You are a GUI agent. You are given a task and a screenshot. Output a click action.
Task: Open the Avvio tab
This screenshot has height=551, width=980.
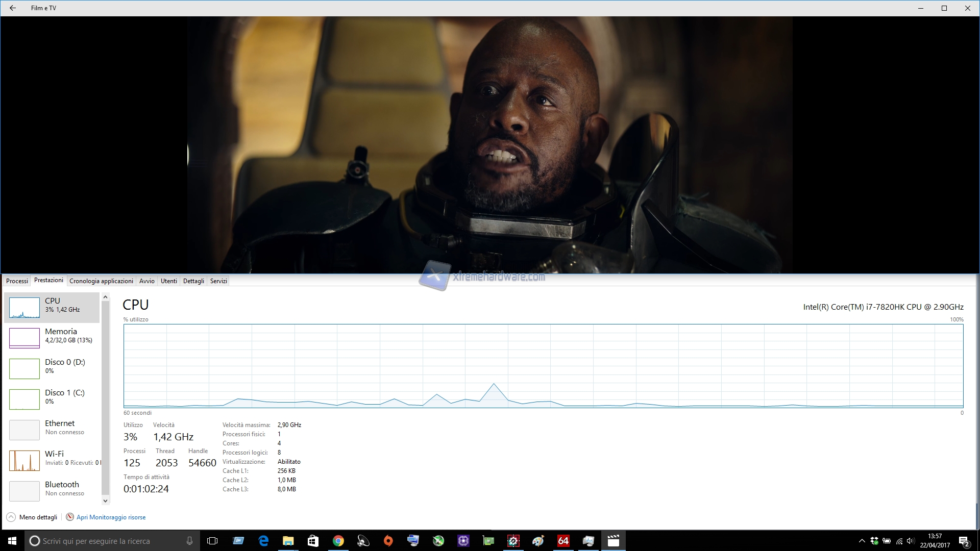pyautogui.click(x=146, y=281)
